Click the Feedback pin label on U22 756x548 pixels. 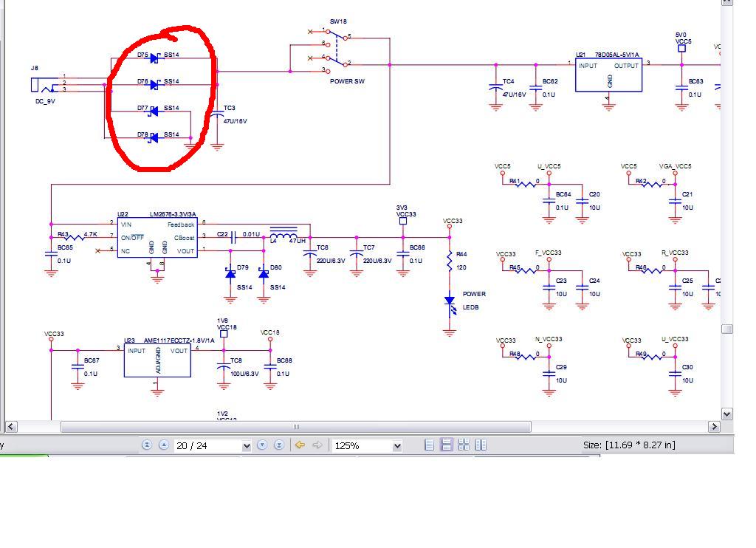tap(181, 225)
